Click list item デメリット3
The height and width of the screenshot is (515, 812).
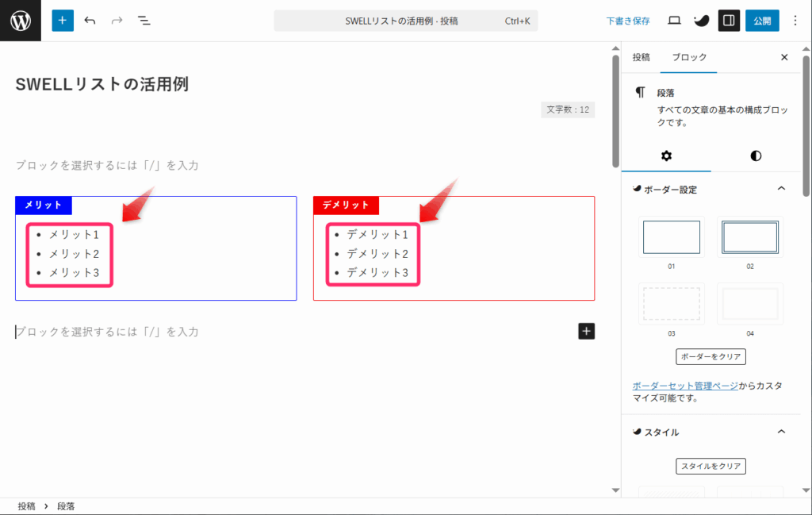click(x=377, y=272)
